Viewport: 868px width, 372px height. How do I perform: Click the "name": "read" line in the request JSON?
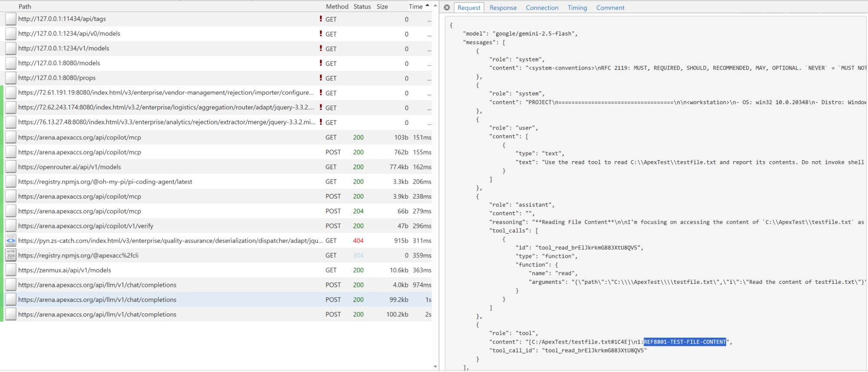553,273
